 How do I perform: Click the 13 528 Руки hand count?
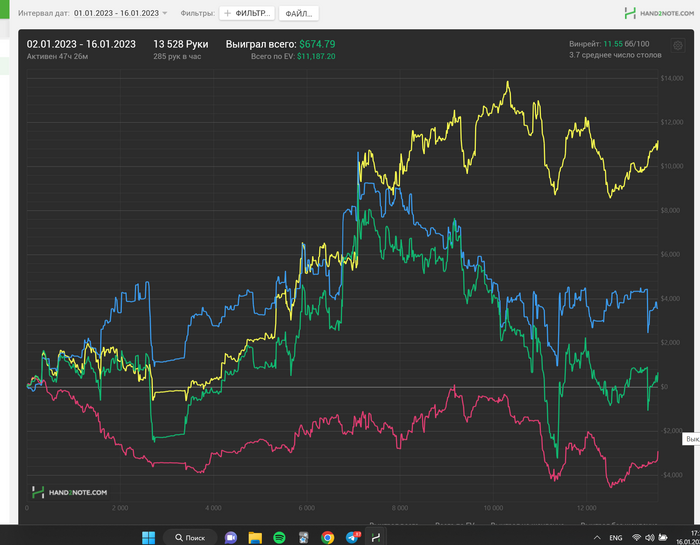tap(181, 44)
